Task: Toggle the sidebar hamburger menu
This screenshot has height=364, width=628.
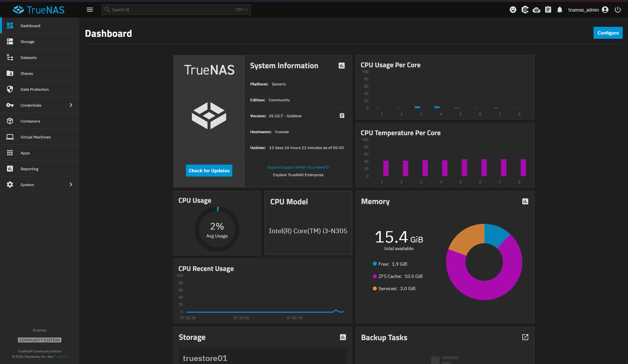Action: (90, 10)
